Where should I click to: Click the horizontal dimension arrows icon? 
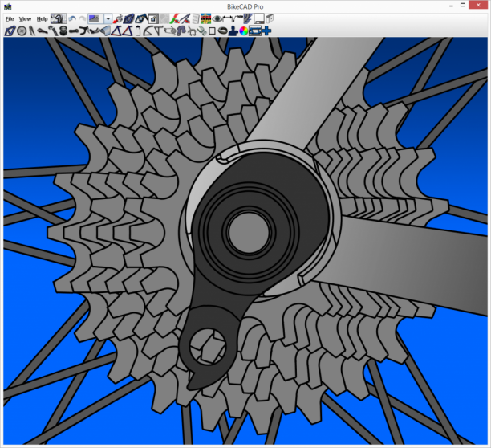pyautogui.click(x=227, y=18)
